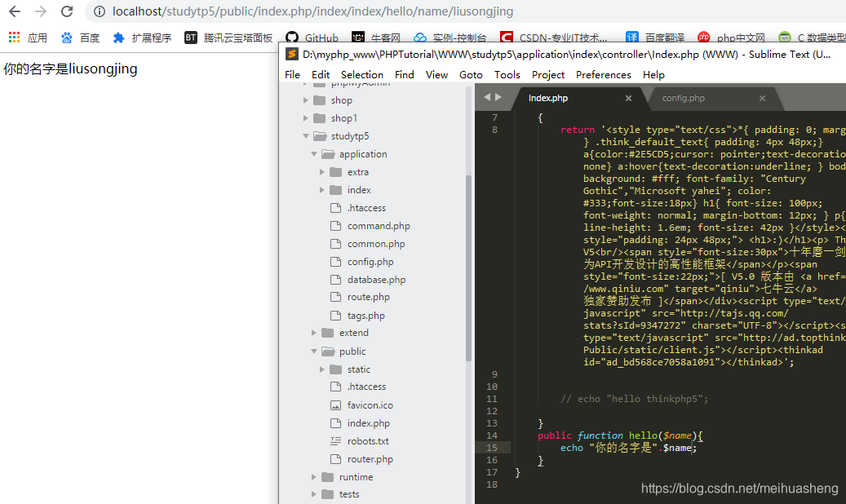View site info icon in address bar

point(100,11)
